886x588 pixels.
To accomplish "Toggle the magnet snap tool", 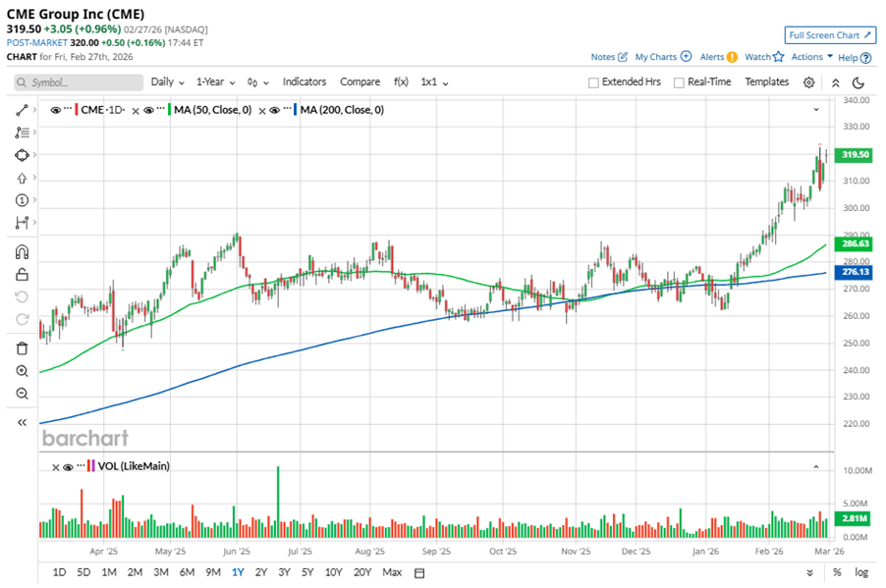I will pos(22,252).
